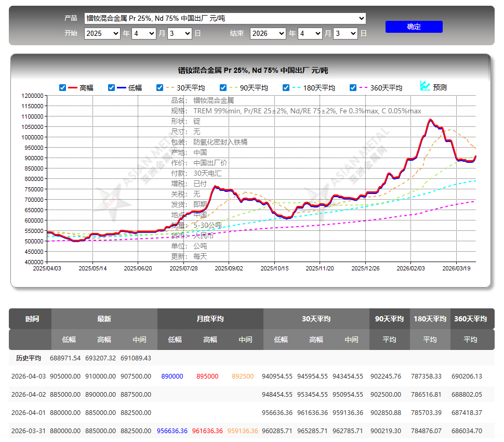Click the 905000.00 latest low value
This screenshot has height=442, width=504.
(65, 376)
